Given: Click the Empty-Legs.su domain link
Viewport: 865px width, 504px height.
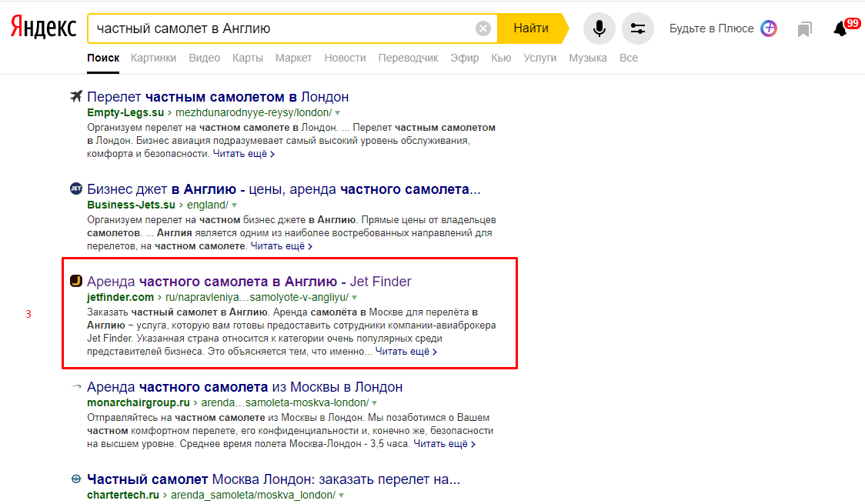Looking at the screenshot, I should point(125,112).
